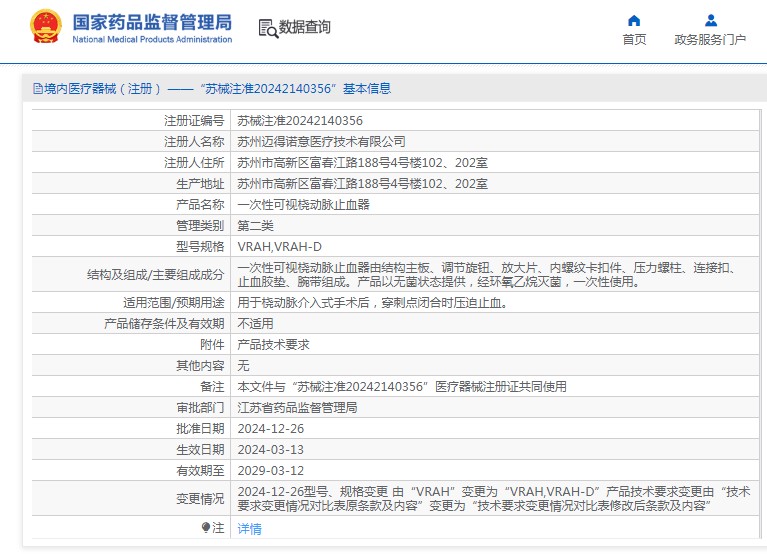Click the document icon before 境内医疗器械
This screenshot has height=554, width=767.
[37, 89]
